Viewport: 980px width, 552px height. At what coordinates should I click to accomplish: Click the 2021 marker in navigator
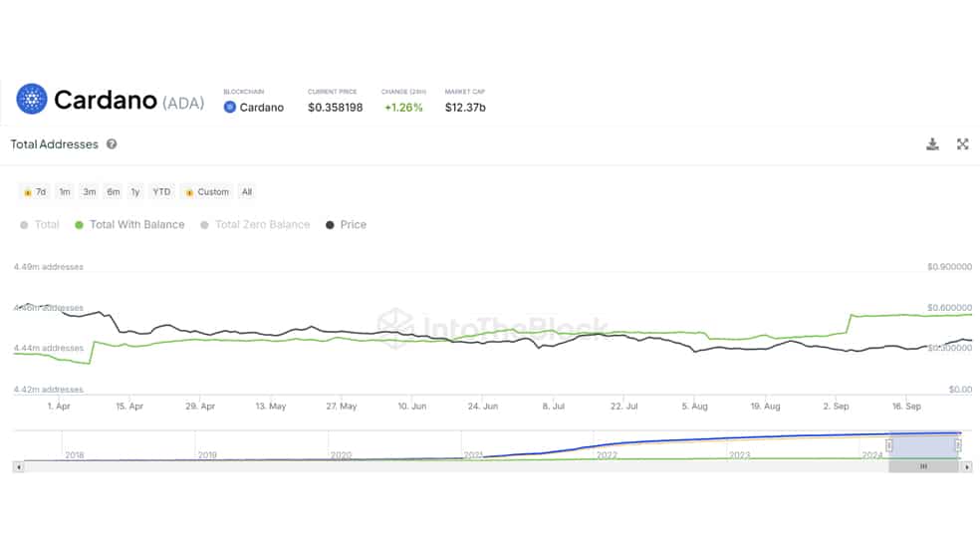coord(473,455)
